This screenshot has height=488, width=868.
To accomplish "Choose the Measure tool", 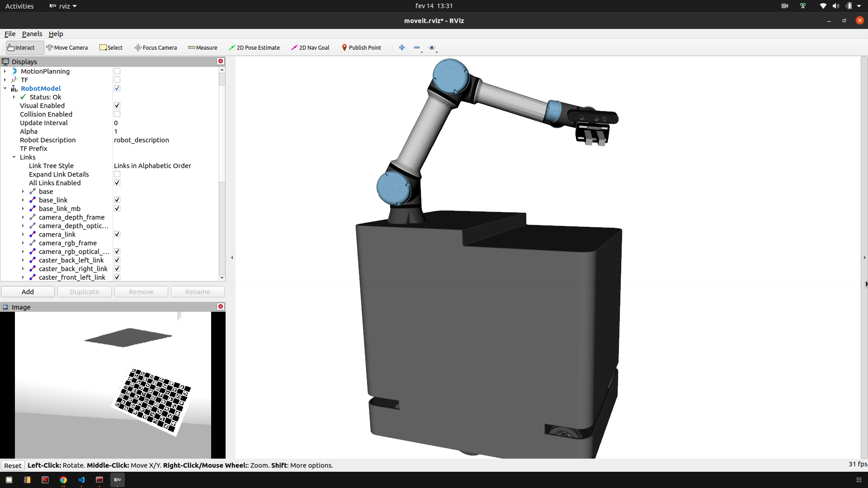I will [x=203, y=47].
